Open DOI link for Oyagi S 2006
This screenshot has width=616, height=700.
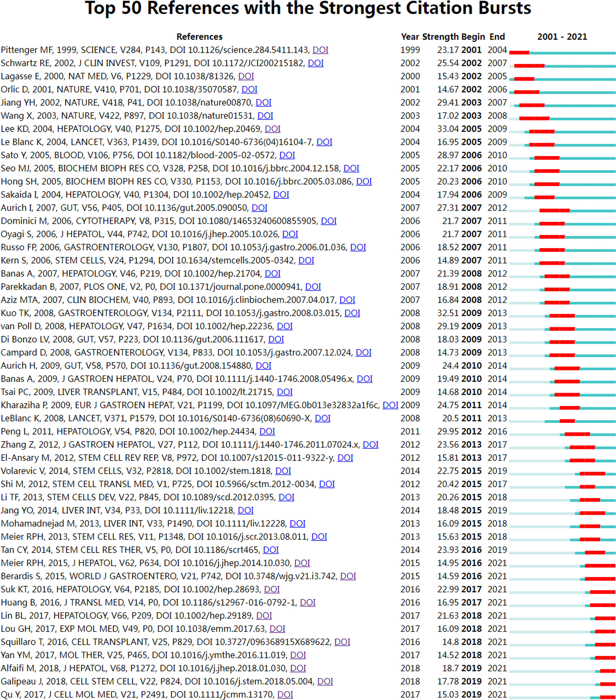(x=290, y=234)
